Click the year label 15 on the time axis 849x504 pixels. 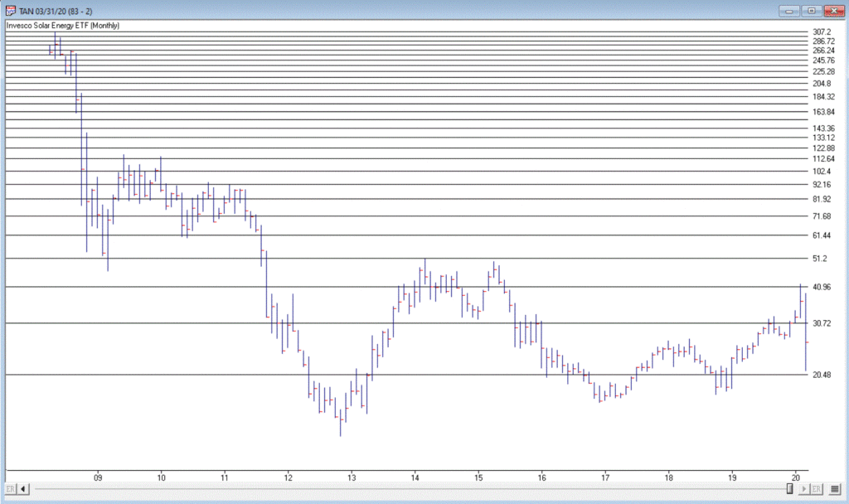[x=478, y=477]
